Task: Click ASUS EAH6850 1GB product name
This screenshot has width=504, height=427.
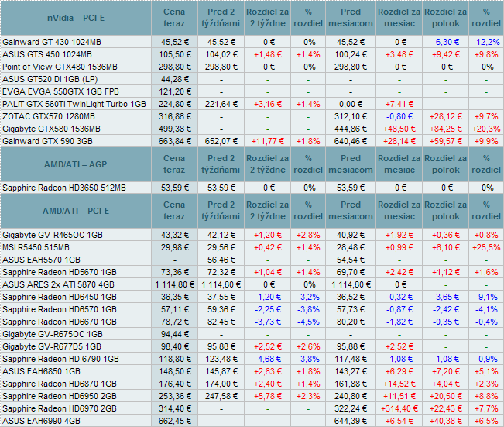Action: pyautogui.click(x=42, y=372)
